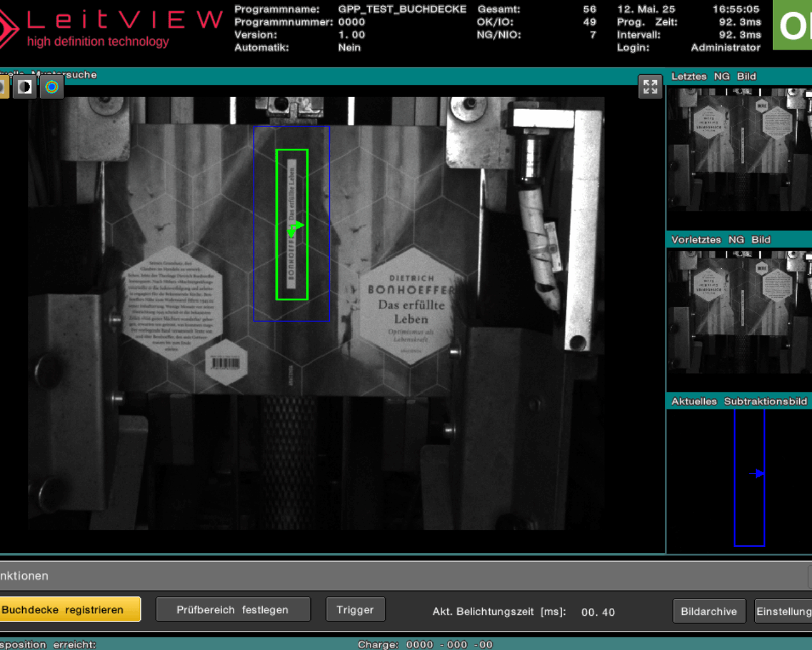Click the Letztes NG Bild header
812x650 pixels.
point(714,76)
